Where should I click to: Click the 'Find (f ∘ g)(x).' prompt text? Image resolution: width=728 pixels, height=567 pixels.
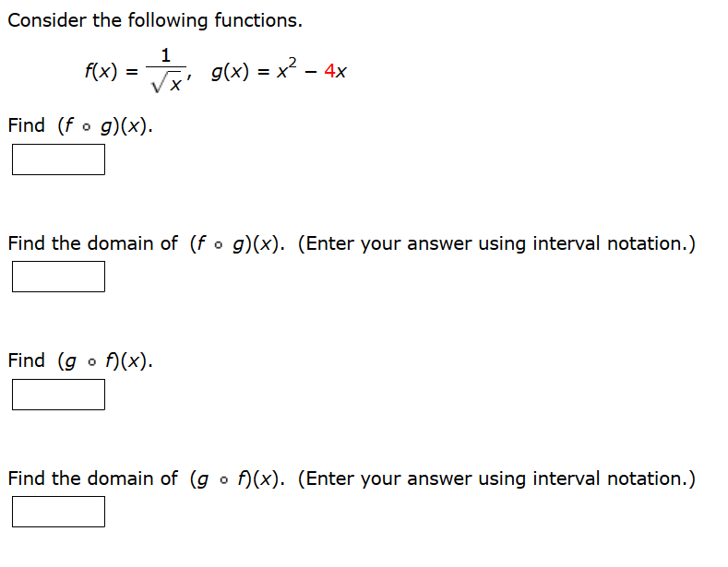(x=80, y=125)
